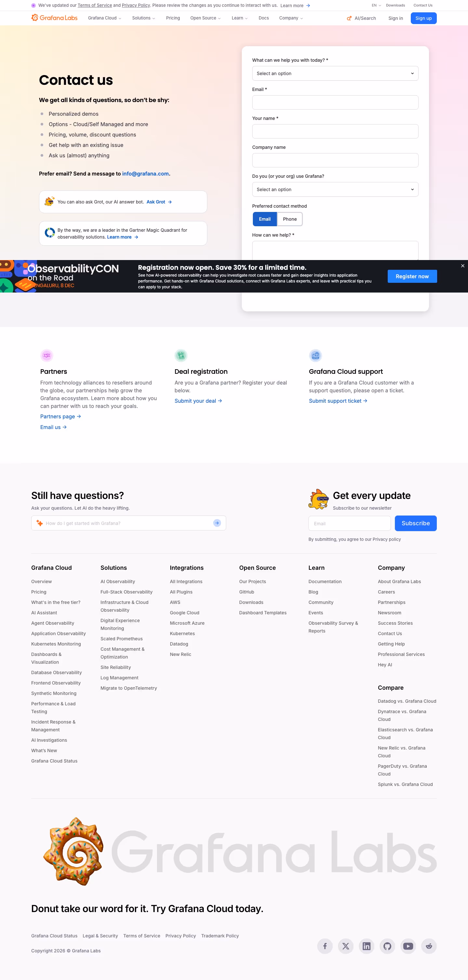This screenshot has height=980, width=468.
Task: Select Phone as preferred contact method
Action: (x=290, y=219)
